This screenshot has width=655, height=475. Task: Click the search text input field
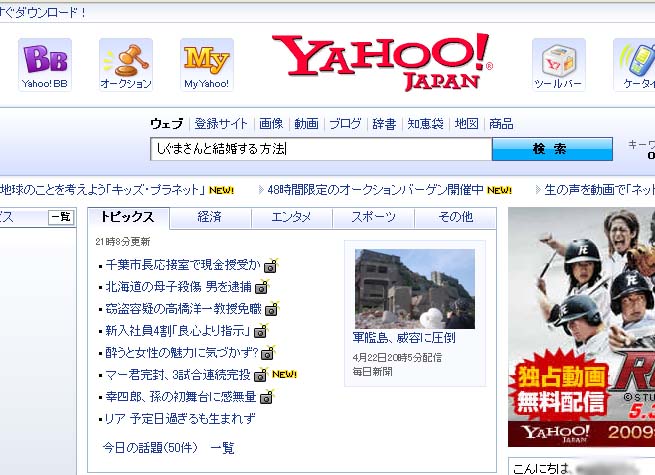[321, 149]
